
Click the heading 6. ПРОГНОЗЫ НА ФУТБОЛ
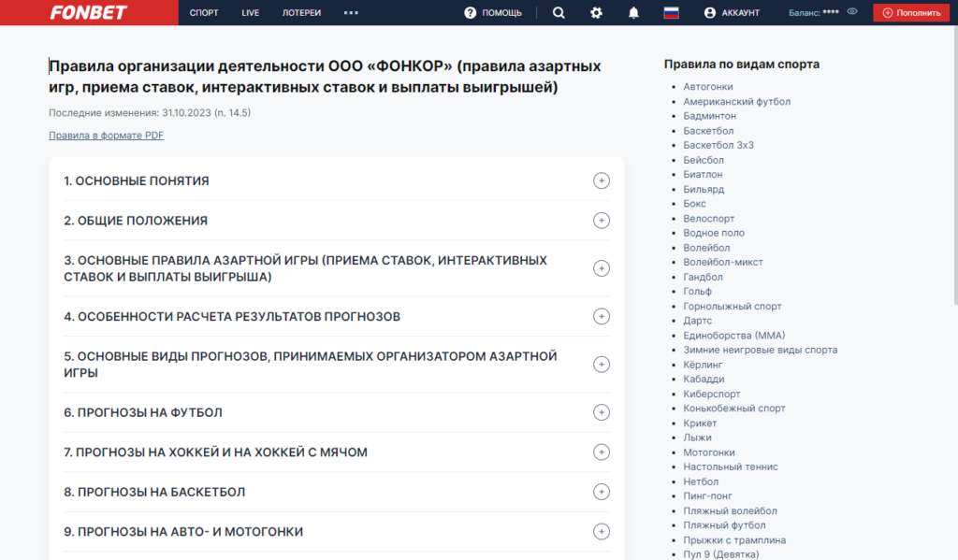(x=143, y=413)
